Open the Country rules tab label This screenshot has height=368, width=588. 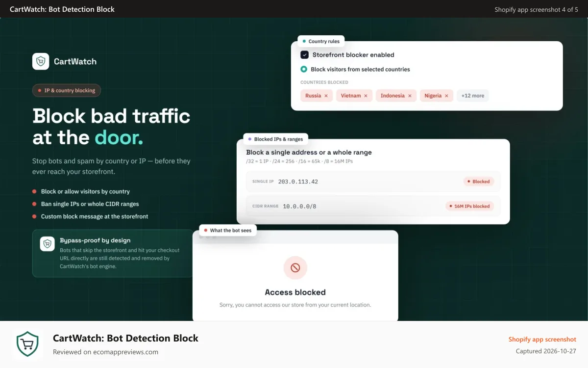click(x=321, y=41)
